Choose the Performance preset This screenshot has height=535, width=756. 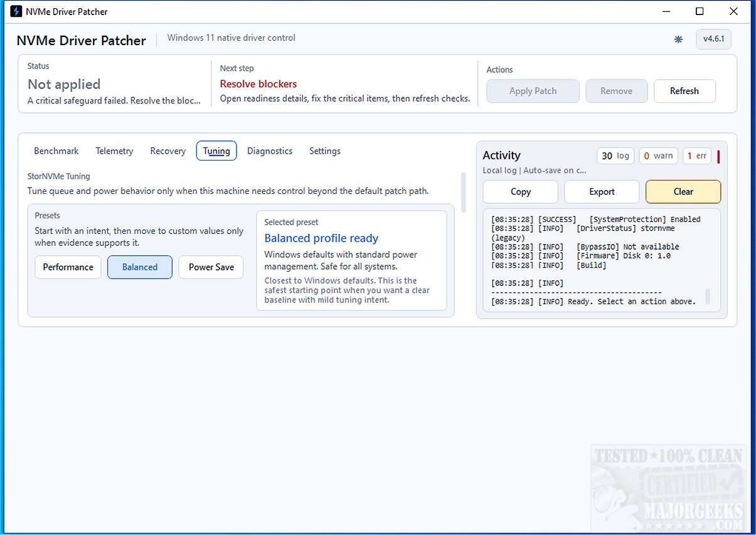coord(68,267)
